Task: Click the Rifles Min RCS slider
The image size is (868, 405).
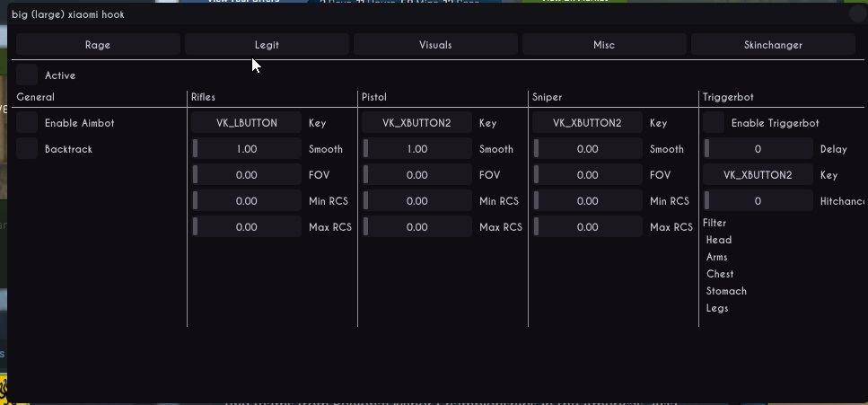Action: click(246, 200)
